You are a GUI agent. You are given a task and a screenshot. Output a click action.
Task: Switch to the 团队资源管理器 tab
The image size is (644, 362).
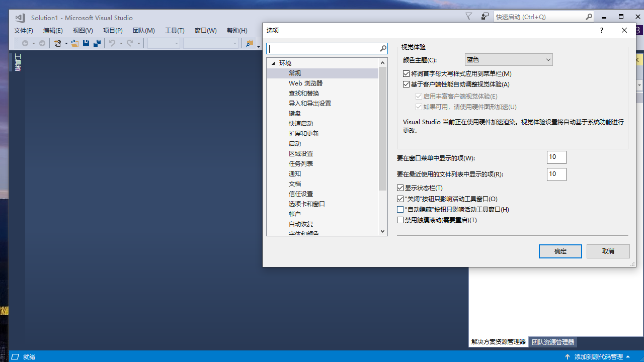pos(552,342)
